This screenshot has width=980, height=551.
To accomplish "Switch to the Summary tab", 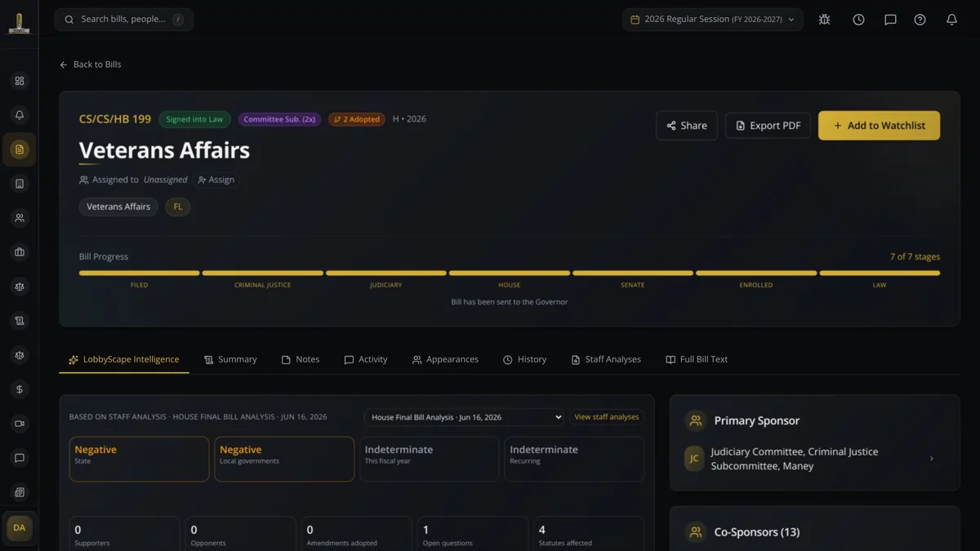I will point(230,359).
